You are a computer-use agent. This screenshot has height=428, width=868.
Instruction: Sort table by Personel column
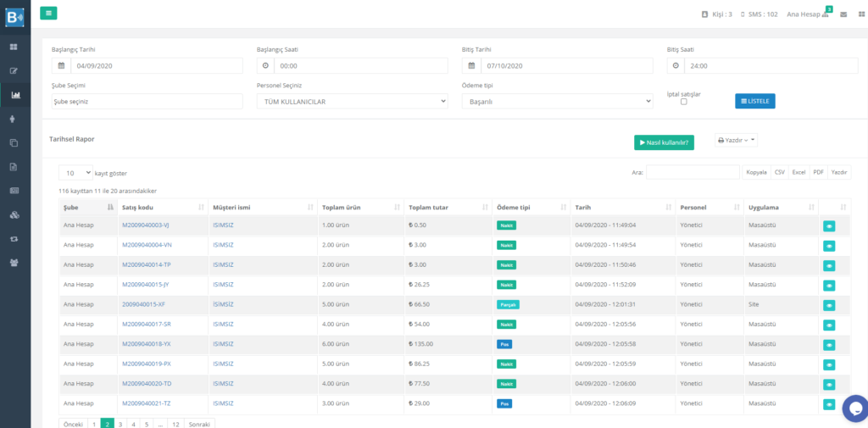[709, 207]
